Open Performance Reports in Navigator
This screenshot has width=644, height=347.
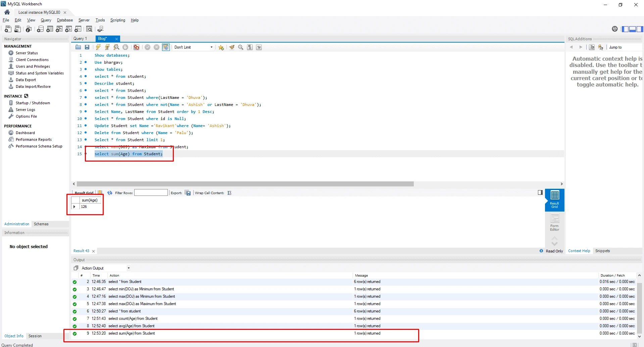click(34, 139)
